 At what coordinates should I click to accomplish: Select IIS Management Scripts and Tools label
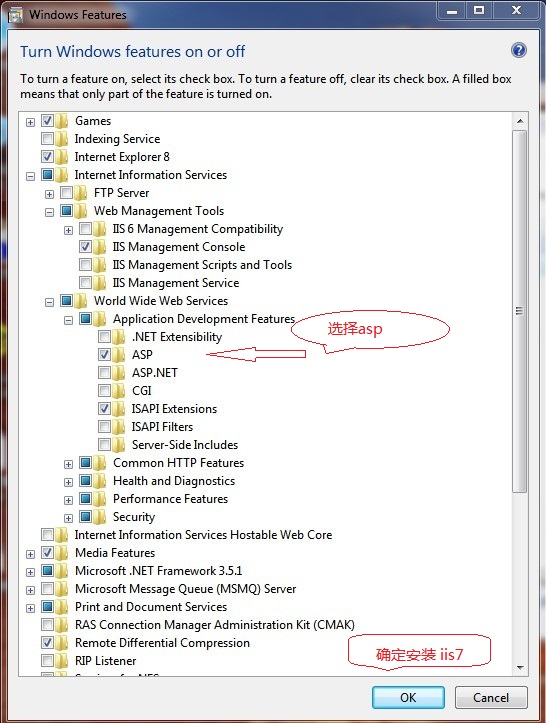coord(202,265)
